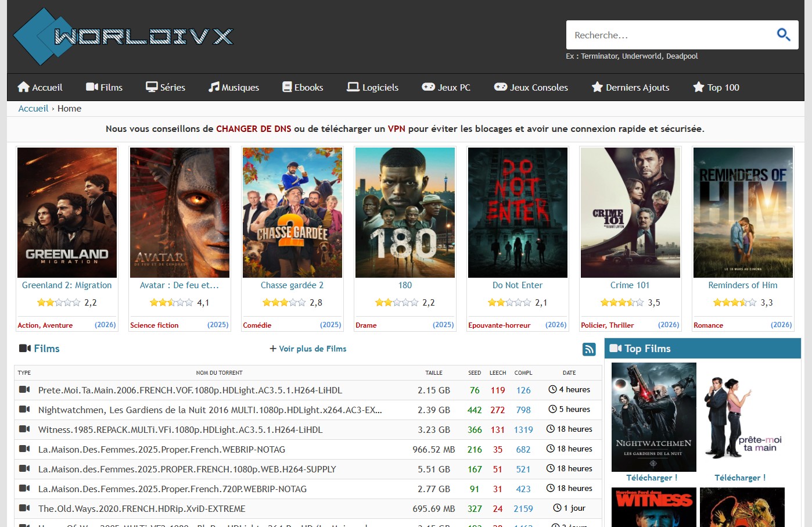Screen dimensions: 812x527
Task: Click the star icon beside Top 100
Action: (699, 87)
